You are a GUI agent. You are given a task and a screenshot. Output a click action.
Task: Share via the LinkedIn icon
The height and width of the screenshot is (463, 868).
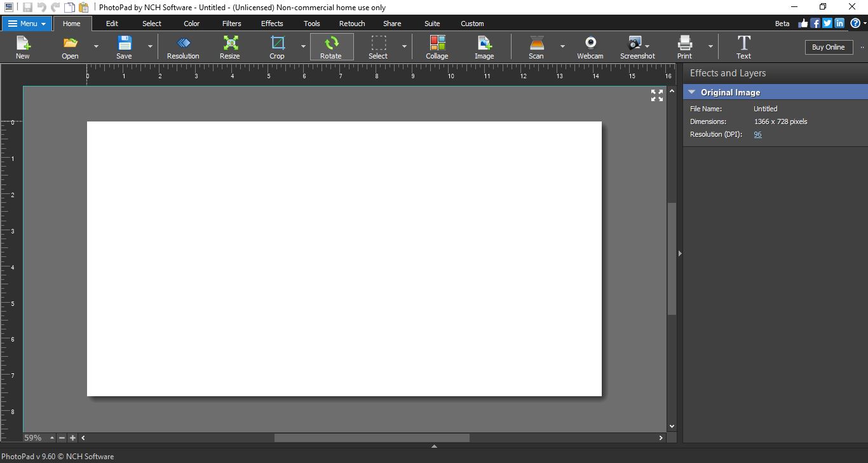839,24
